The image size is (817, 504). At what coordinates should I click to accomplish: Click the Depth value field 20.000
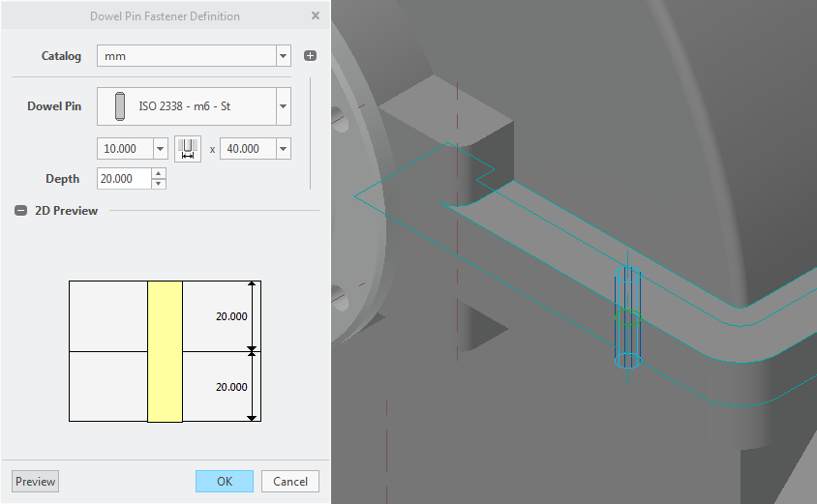125,179
